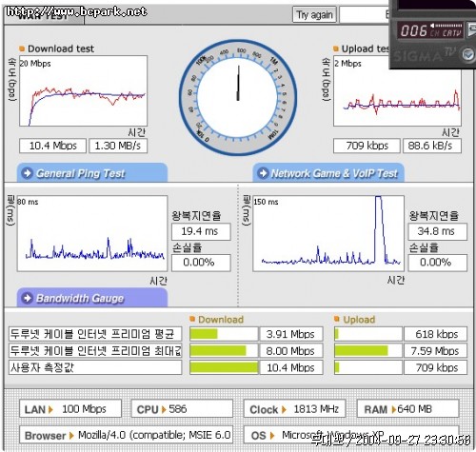The height and width of the screenshot is (452, 476).
Task: Select the 10.4 Mbps download result field
Action: [x=52, y=146]
